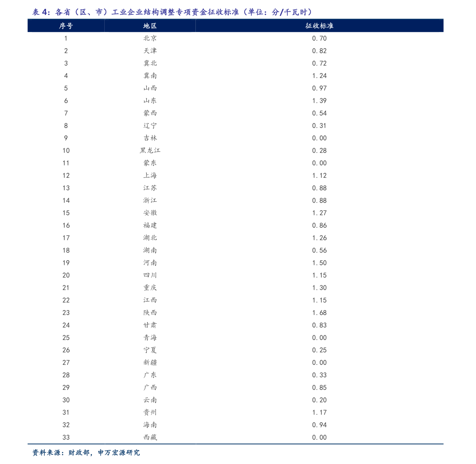Click the value 0.31 for 辽宁

[319, 125]
